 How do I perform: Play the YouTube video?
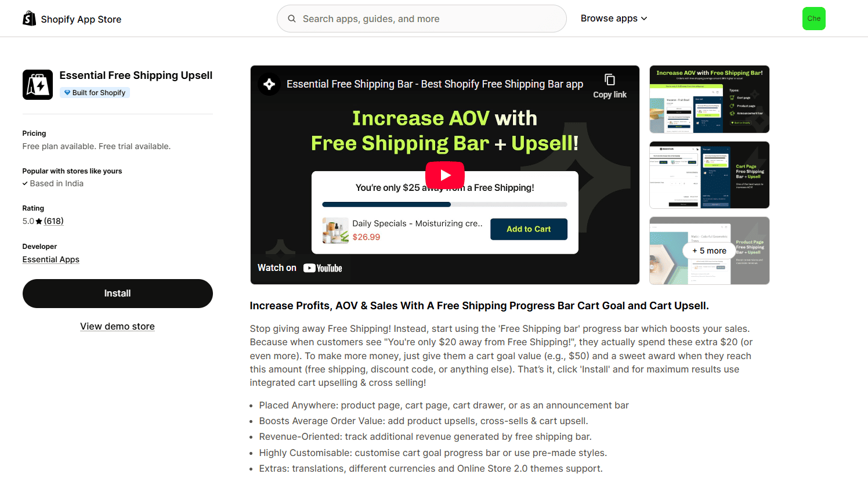(445, 175)
